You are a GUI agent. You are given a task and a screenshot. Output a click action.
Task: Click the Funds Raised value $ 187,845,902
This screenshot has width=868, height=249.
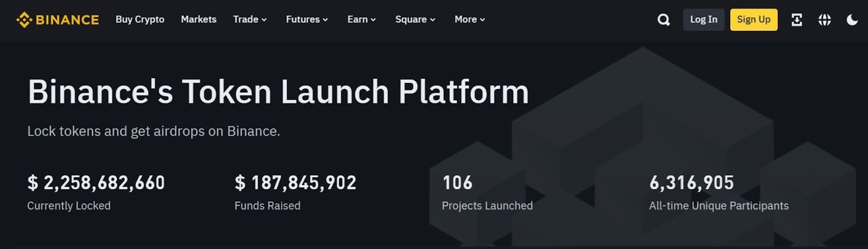(296, 183)
